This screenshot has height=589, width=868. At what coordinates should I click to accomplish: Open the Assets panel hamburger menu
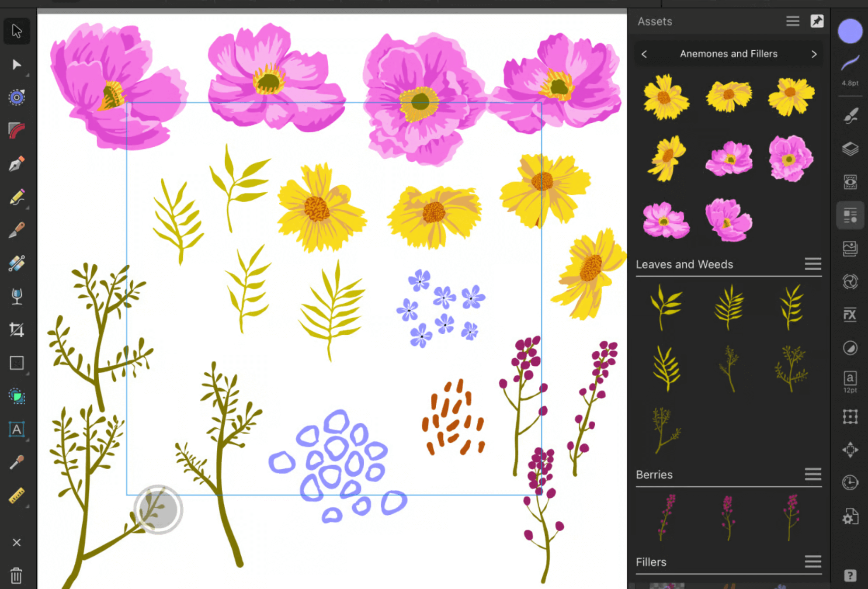(x=793, y=21)
